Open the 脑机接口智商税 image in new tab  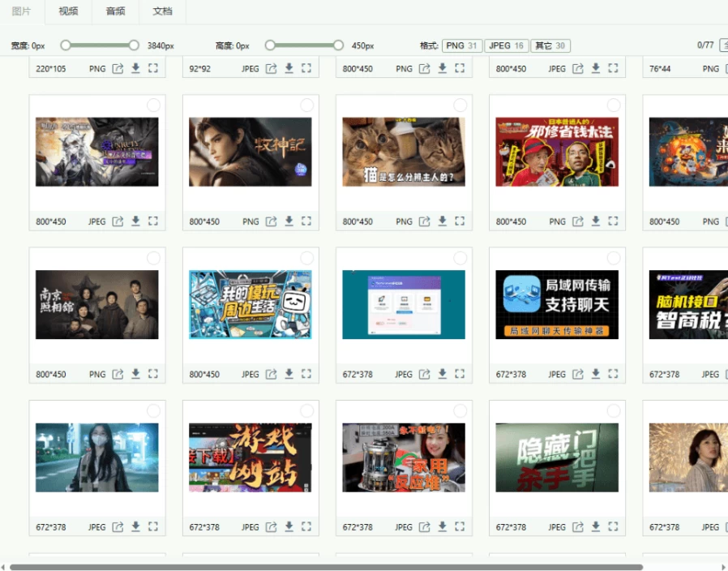[724, 375]
